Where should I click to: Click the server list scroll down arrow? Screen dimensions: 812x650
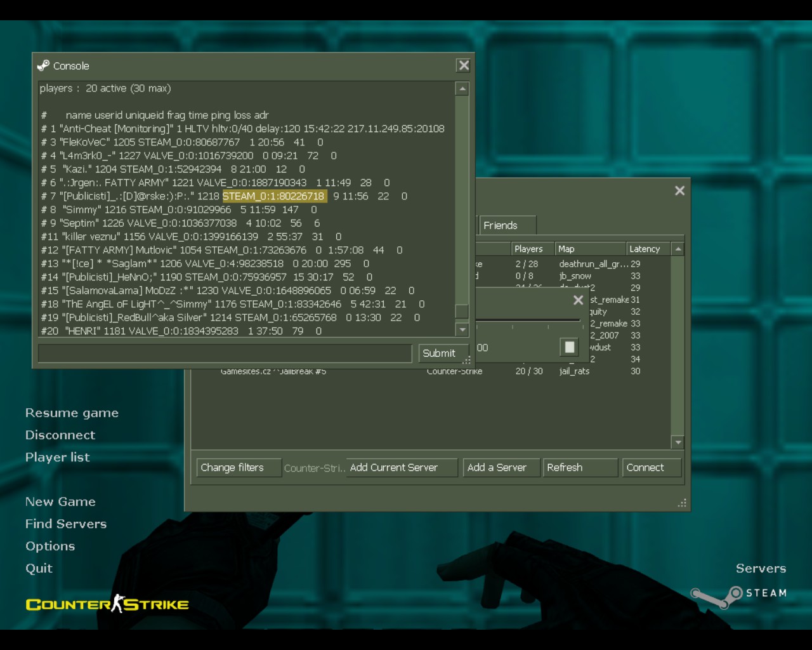(678, 442)
